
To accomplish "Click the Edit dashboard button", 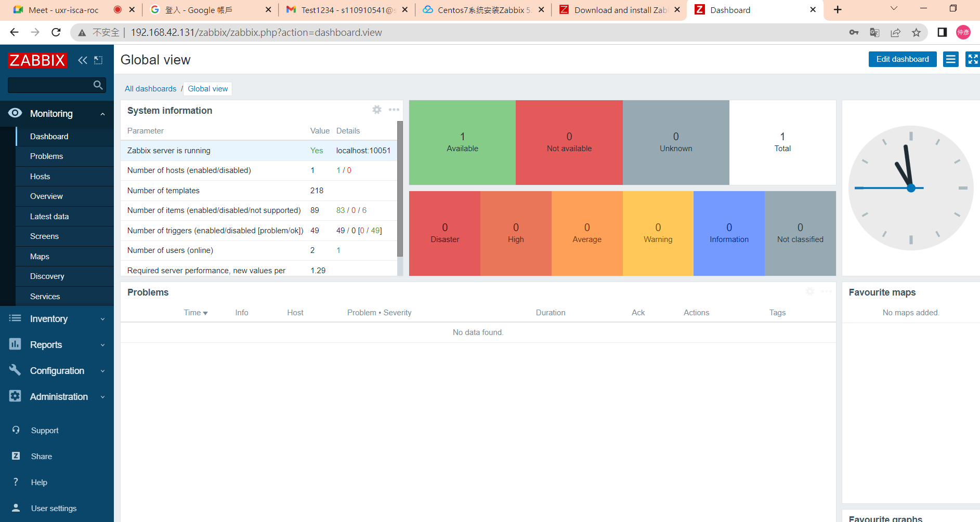I will click(x=903, y=59).
